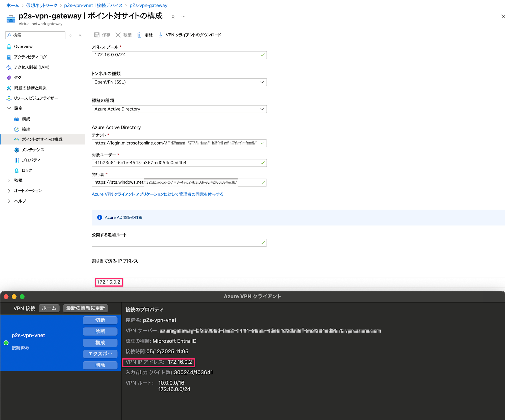Image resolution: width=505 pixels, height=420 pixels.
Task: Open the プロパティ menu item
Action: [x=31, y=160]
